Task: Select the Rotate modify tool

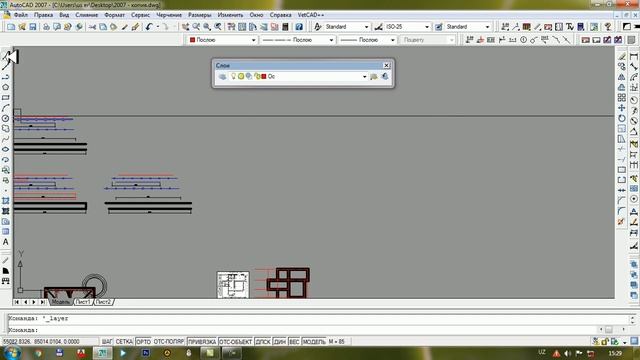Action: 622,118
